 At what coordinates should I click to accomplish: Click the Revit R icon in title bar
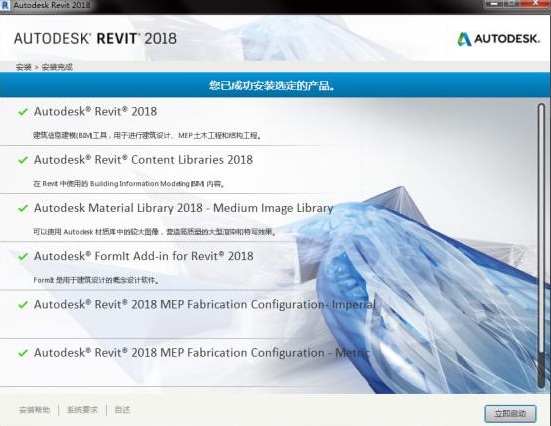click(x=5, y=5)
